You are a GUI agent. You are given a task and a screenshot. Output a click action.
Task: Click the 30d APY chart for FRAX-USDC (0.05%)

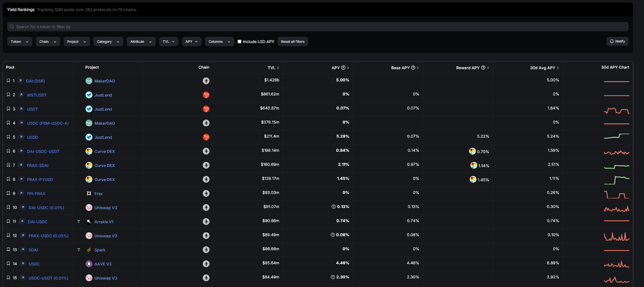(x=616, y=236)
